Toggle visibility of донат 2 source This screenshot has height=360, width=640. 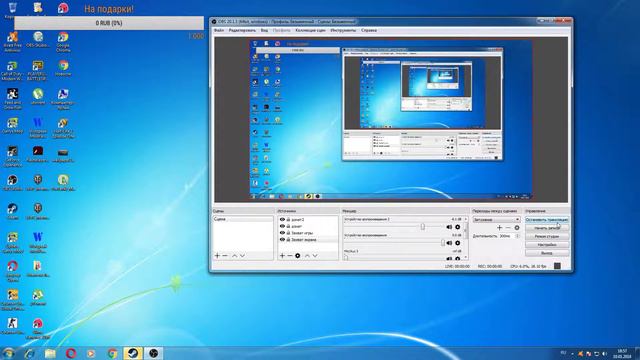[282, 220]
